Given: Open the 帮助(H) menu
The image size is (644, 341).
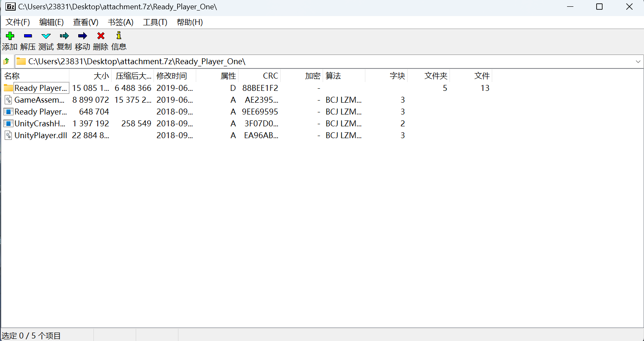Looking at the screenshot, I should tap(190, 22).
